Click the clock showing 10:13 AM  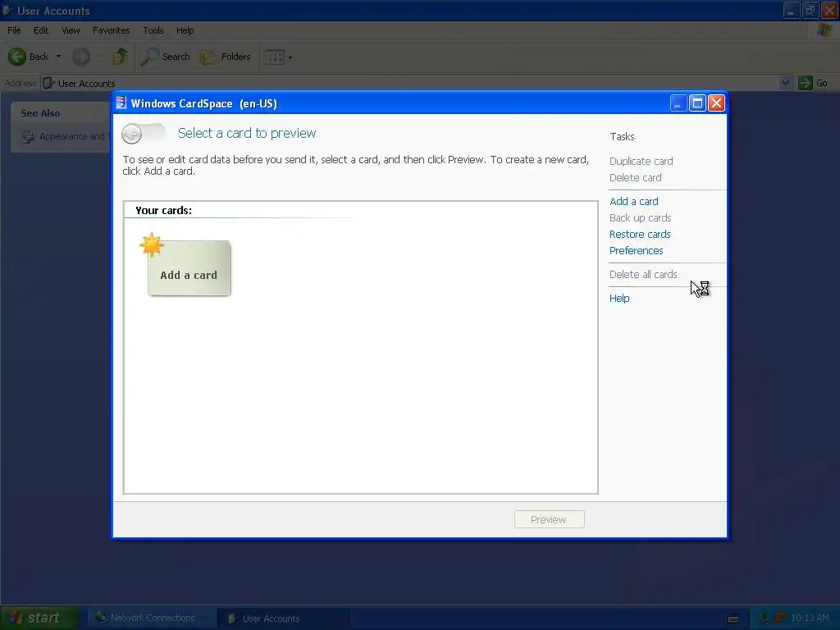tap(810, 619)
